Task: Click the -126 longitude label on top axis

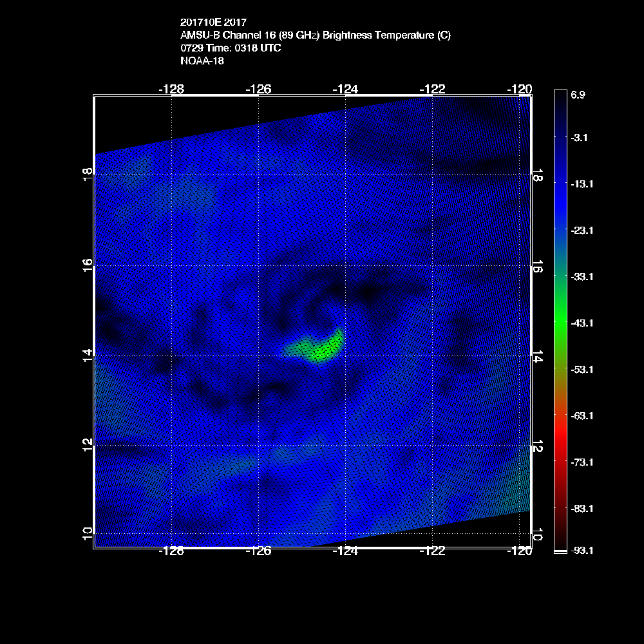Action: pos(258,89)
